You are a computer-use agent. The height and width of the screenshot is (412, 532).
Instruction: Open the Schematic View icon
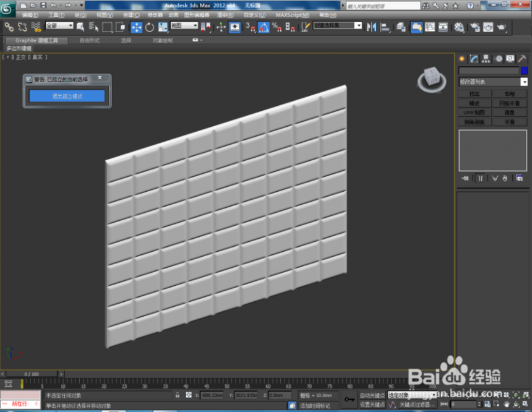[x=443, y=27]
